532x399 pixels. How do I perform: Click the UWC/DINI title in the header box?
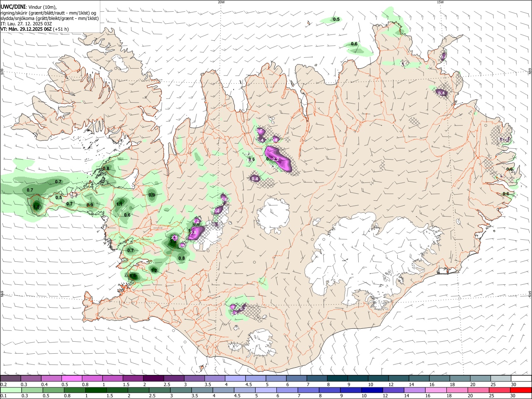(12, 7)
